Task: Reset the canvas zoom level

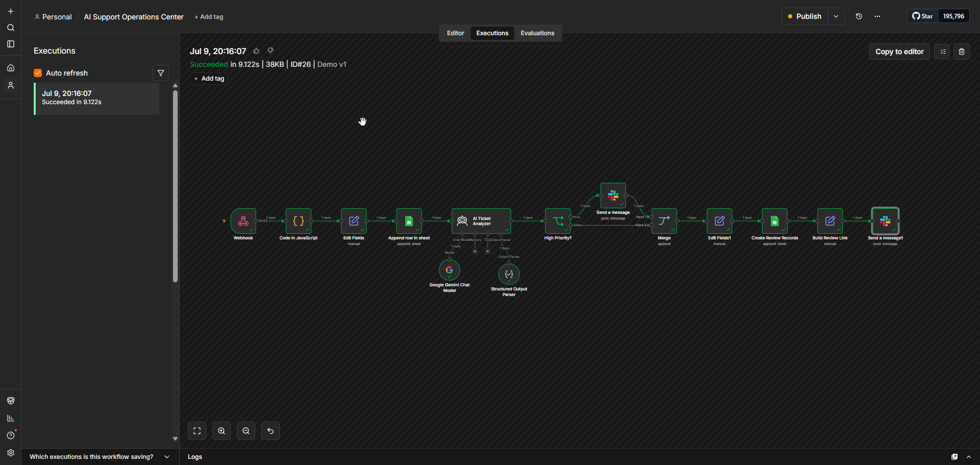Action: pos(271,431)
